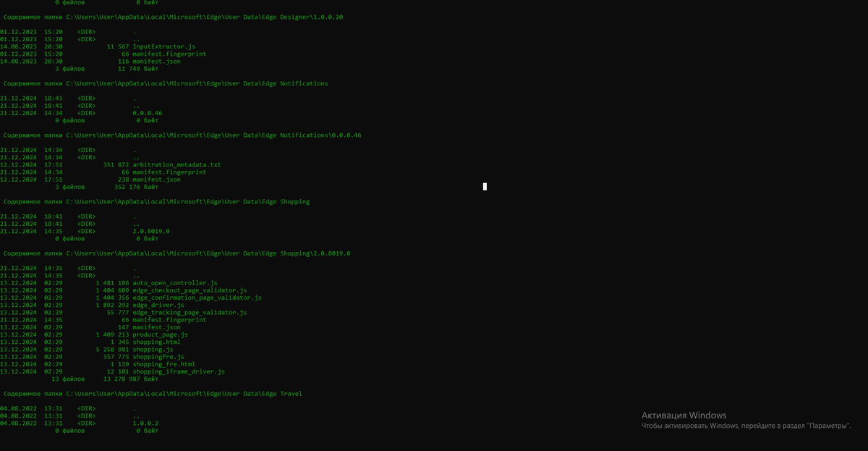This screenshot has height=451, width=868.
Task: Select file size 1 892 292
Action: click(x=112, y=305)
